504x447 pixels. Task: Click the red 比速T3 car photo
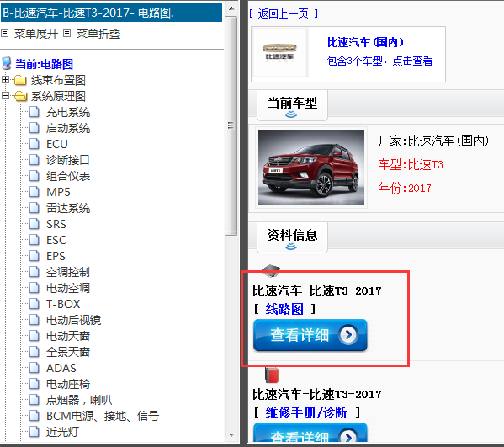click(311, 168)
